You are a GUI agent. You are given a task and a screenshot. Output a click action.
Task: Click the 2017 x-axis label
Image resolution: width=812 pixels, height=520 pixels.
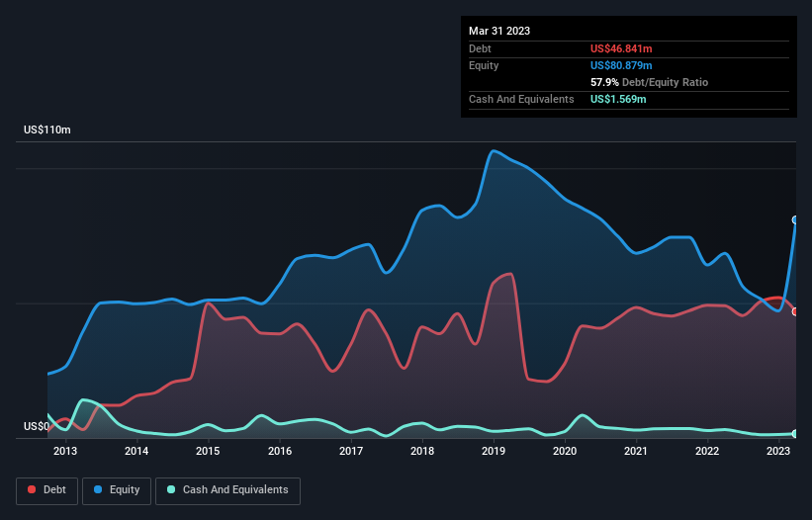(x=351, y=451)
